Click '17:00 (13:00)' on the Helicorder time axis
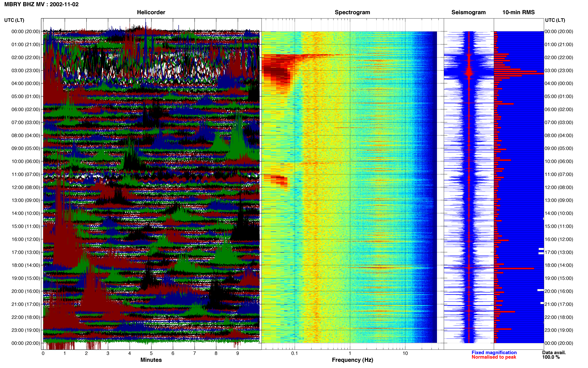Viewport: 588px width, 368px height. pyautogui.click(x=26, y=252)
